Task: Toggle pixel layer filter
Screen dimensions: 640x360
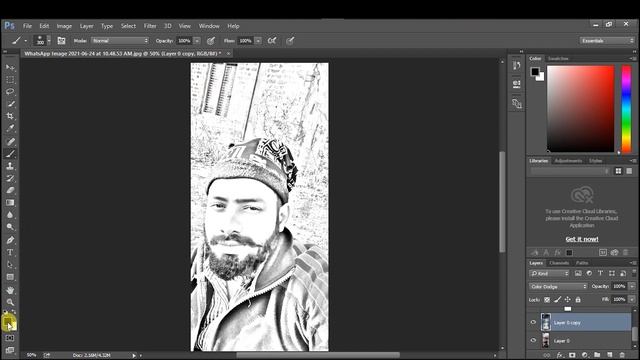Action: [x=578, y=273]
